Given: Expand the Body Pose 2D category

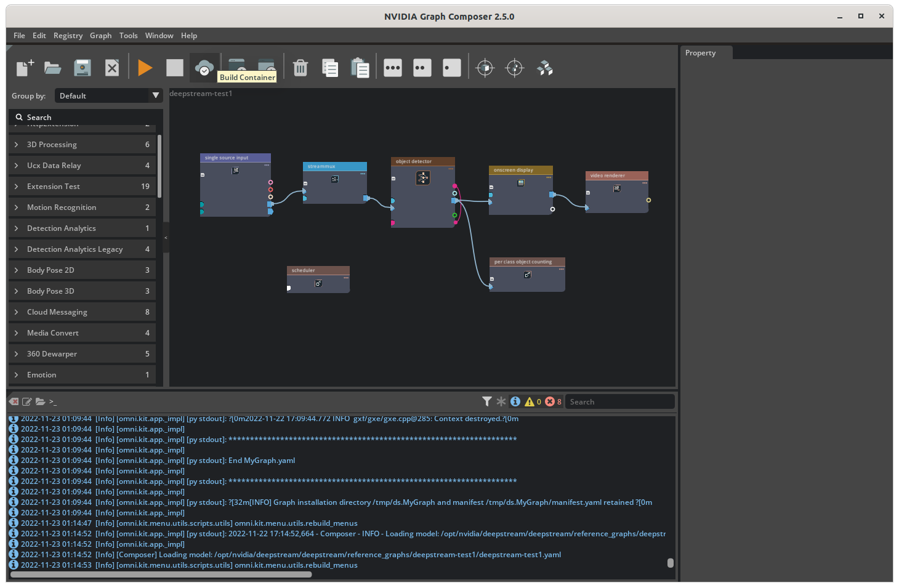Looking at the screenshot, I should coord(82,270).
